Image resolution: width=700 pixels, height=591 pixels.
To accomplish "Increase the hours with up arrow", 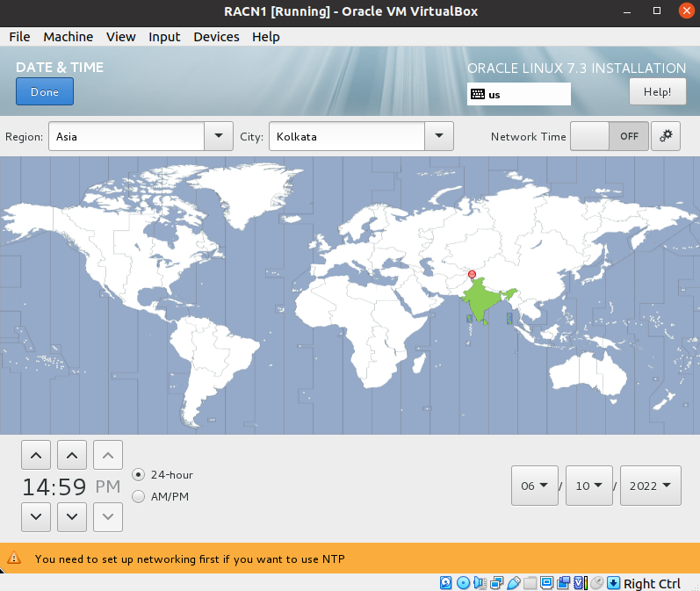I will pos(36,455).
